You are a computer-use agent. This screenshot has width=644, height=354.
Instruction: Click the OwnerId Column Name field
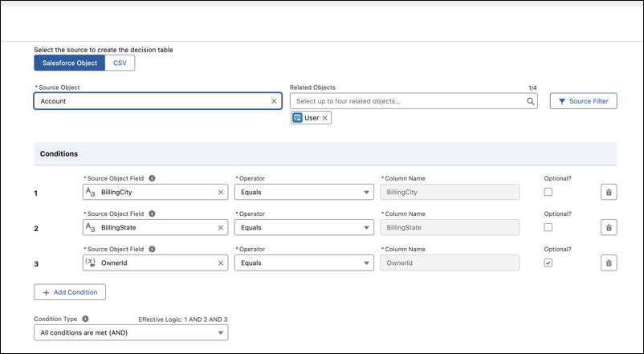450,262
